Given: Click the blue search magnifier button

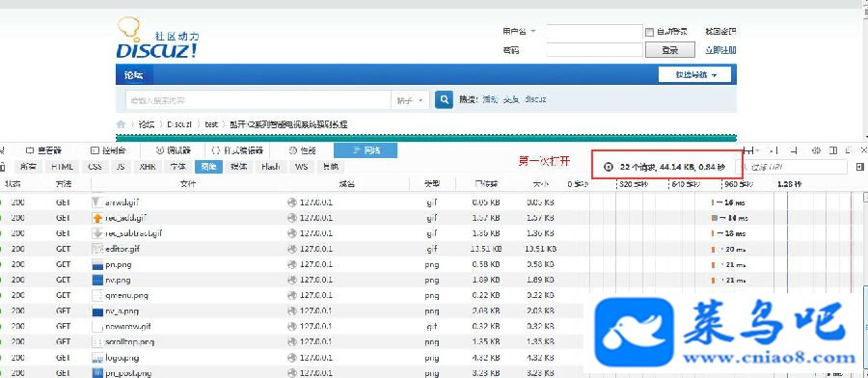Looking at the screenshot, I should [x=444, y=100].
